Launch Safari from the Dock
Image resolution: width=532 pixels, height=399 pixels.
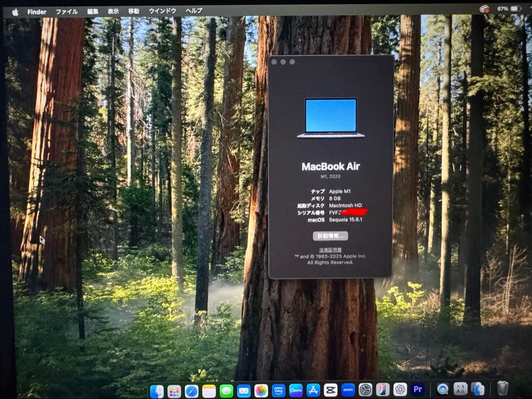(x=191, y=390)
